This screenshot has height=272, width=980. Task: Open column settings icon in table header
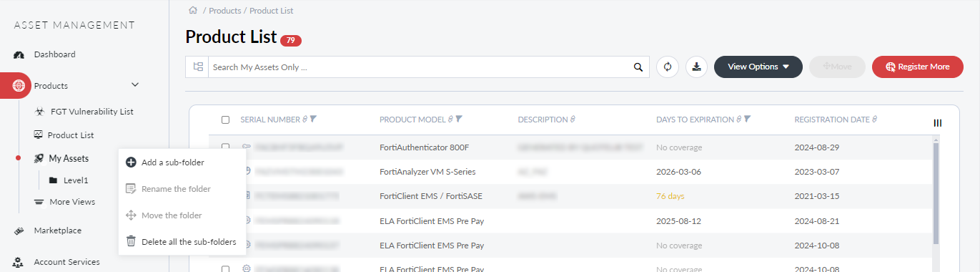[938, 123]
